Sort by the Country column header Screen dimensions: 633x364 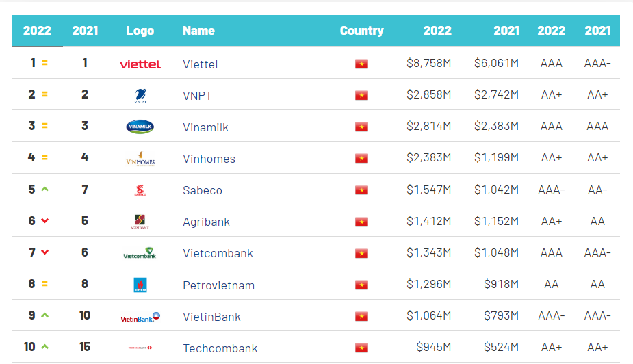[361, 31]
